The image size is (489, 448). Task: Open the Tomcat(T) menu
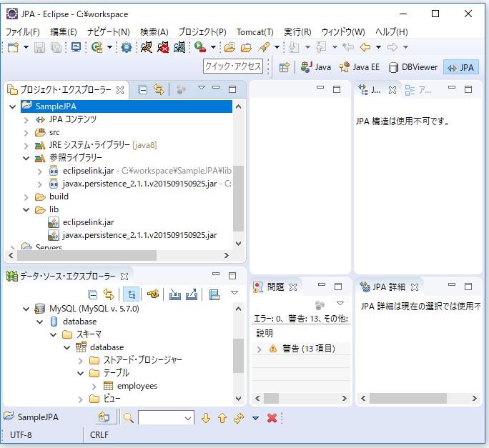click(255, 31)
